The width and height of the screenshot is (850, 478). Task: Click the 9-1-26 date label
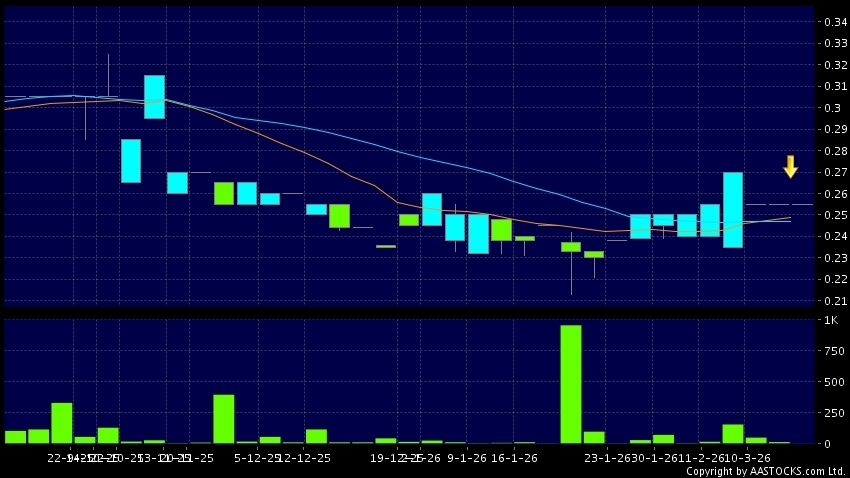click(466, 458)
